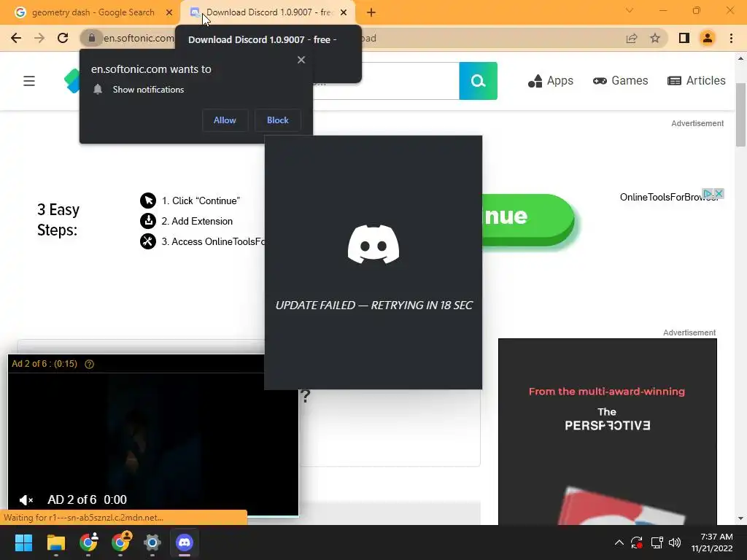Close the Download Discord tab
The width and height of the screenshot is (747, 560).
[344, 12]
